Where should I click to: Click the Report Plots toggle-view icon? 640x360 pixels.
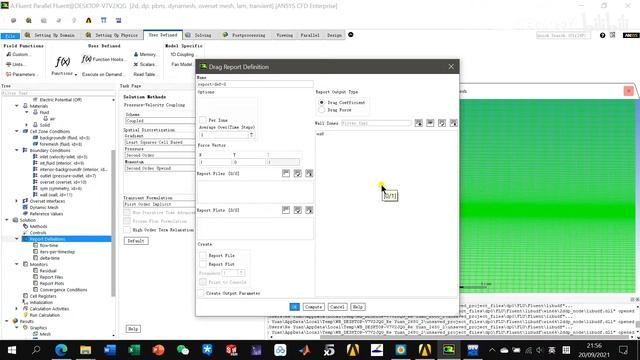(x=286, y=210)
